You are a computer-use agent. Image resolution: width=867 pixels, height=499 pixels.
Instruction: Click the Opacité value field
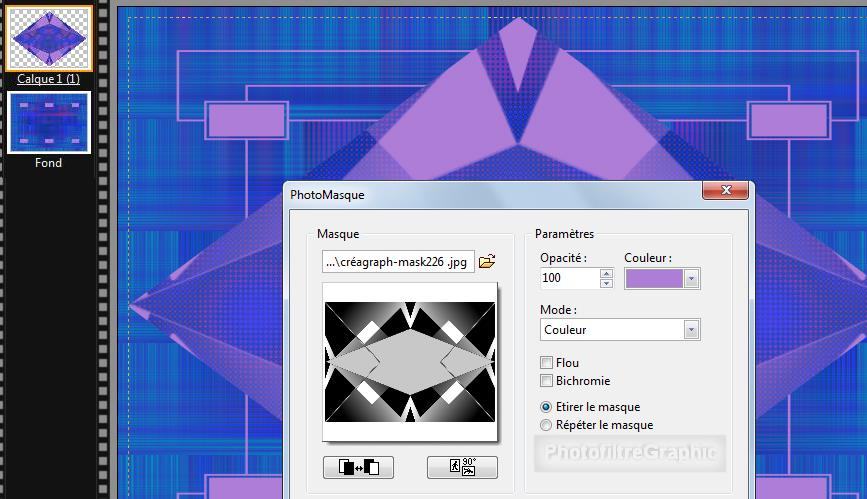568,278
